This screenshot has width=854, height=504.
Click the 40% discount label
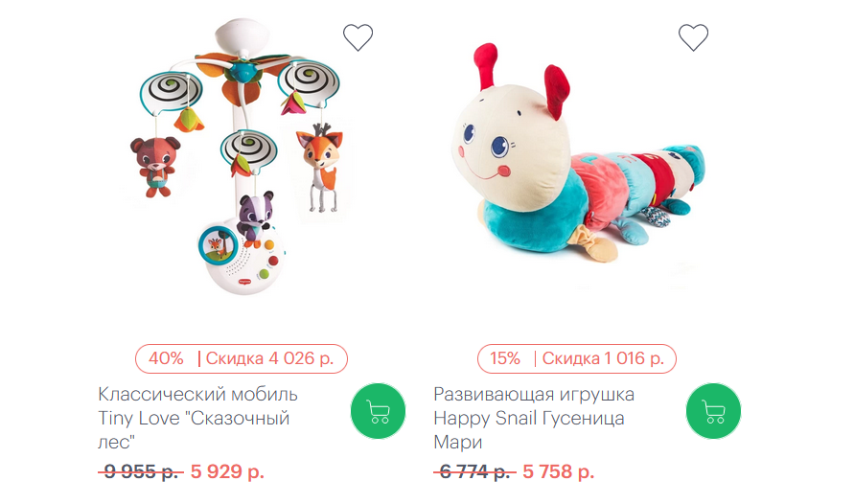pyautogui.click(x=166, y=358)
